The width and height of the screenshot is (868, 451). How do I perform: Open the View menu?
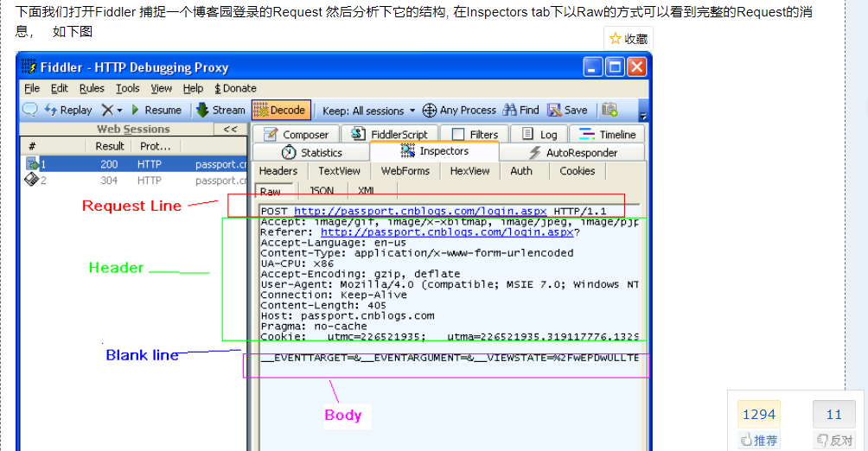161,88
